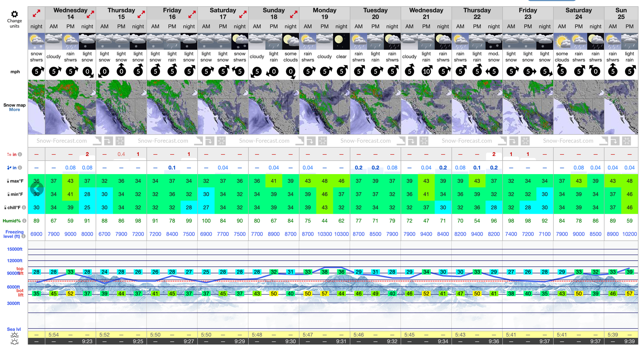Image resolution: width=644 pixels, height=346 pixels.
Task: Expand the Sunday 18 day column
Action: point(294,14)
